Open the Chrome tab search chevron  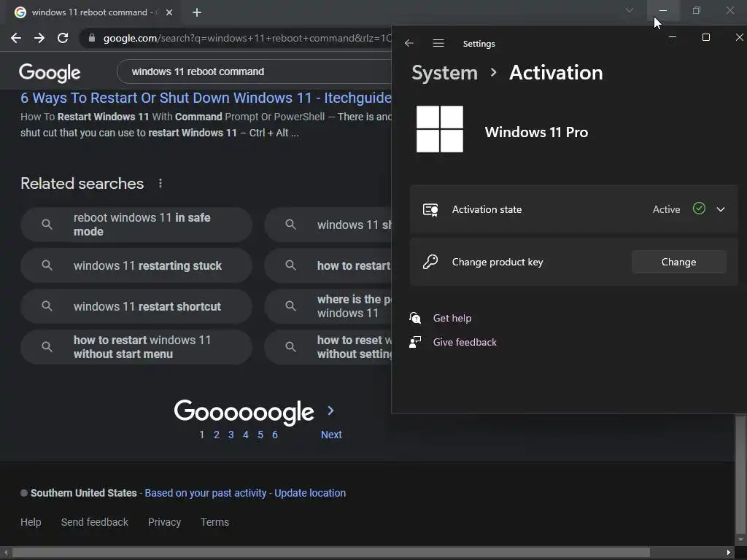click(x=630, y=10)
